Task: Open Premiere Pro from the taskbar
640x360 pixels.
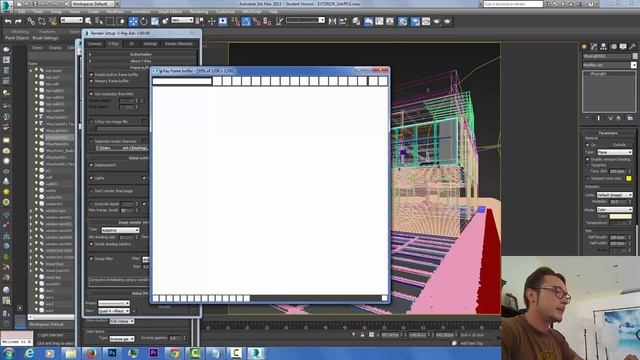Action: point(154,353)
